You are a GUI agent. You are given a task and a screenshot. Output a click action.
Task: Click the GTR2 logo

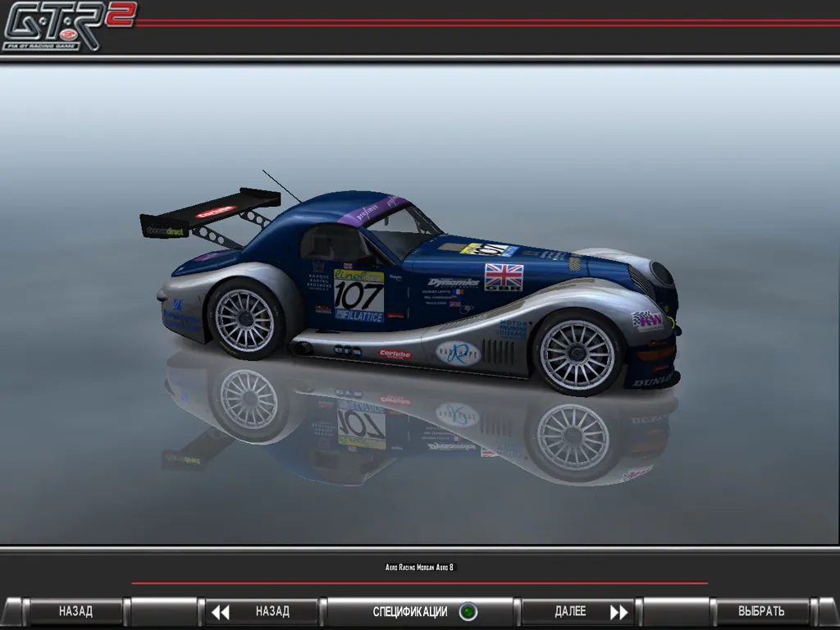coord(69,25)
